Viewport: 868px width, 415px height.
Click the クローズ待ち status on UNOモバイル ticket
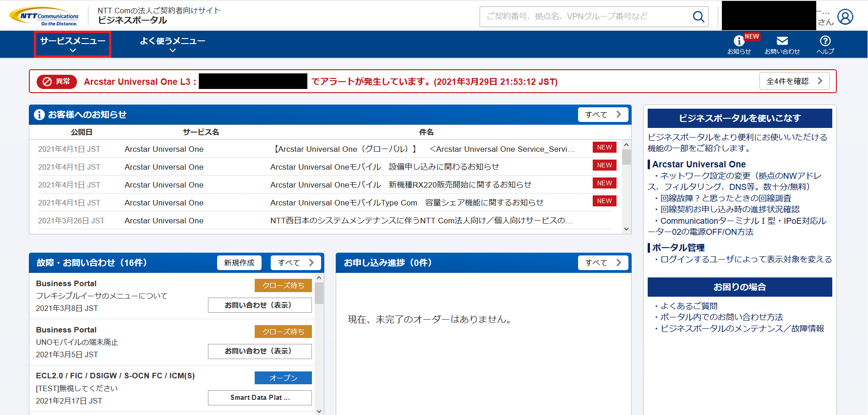tap(283, 332)
